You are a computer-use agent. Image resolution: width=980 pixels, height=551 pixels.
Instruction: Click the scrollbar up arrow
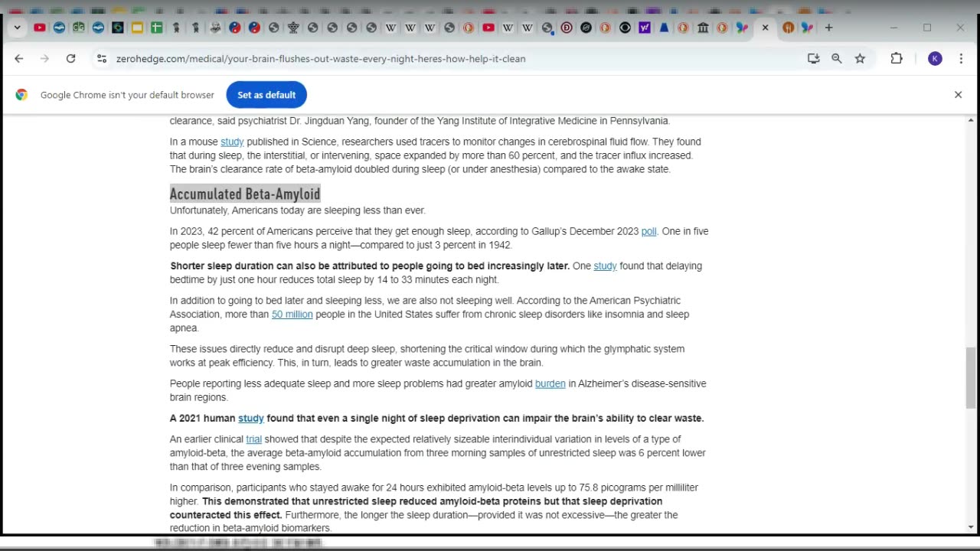click(x=971, y=121)
